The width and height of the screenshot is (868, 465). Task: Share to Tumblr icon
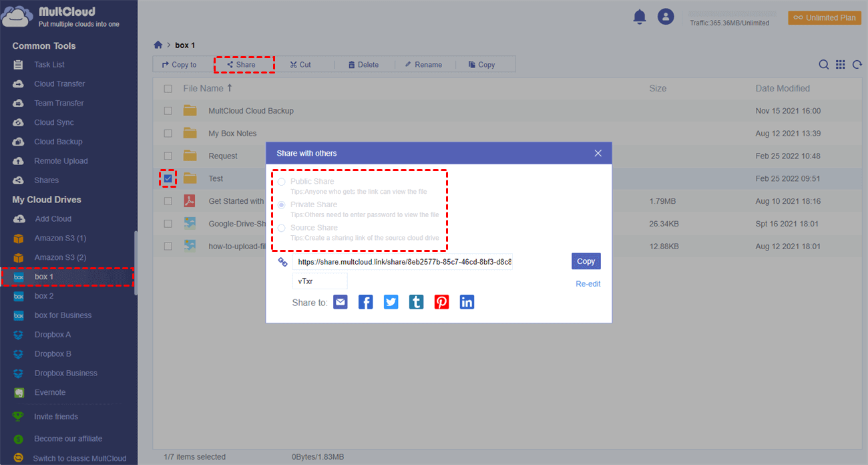point(417,302)
